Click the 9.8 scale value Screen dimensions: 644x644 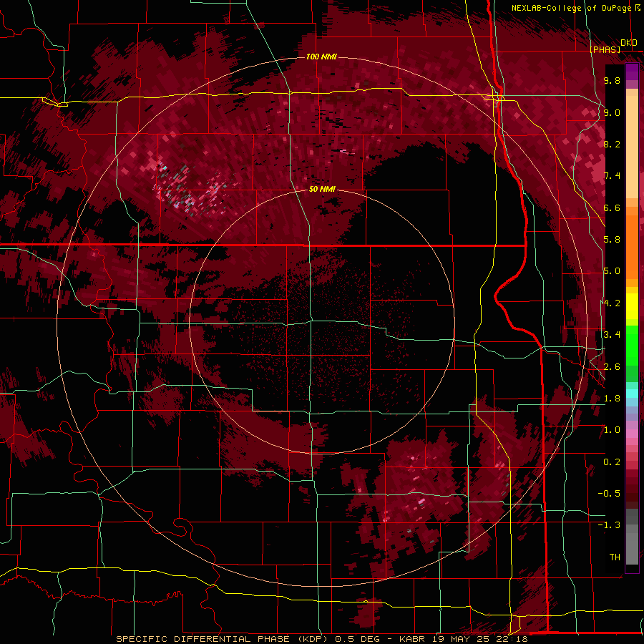tap(612, 80)
